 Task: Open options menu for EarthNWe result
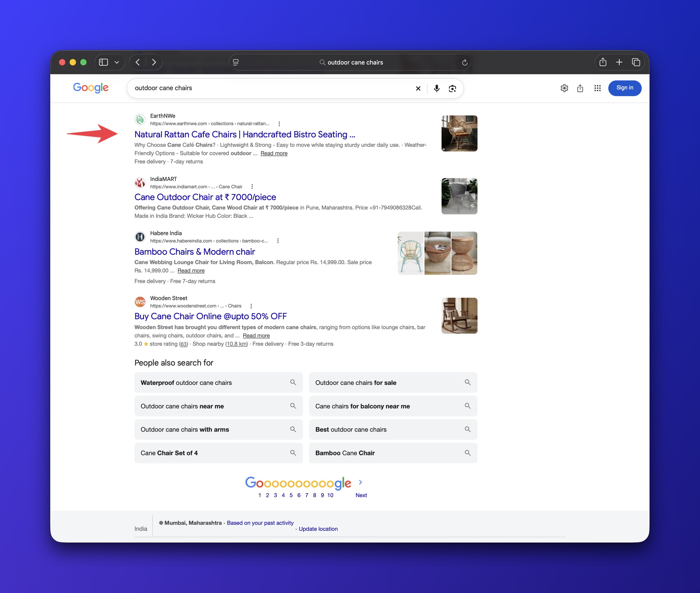click(x=279, y=124)
